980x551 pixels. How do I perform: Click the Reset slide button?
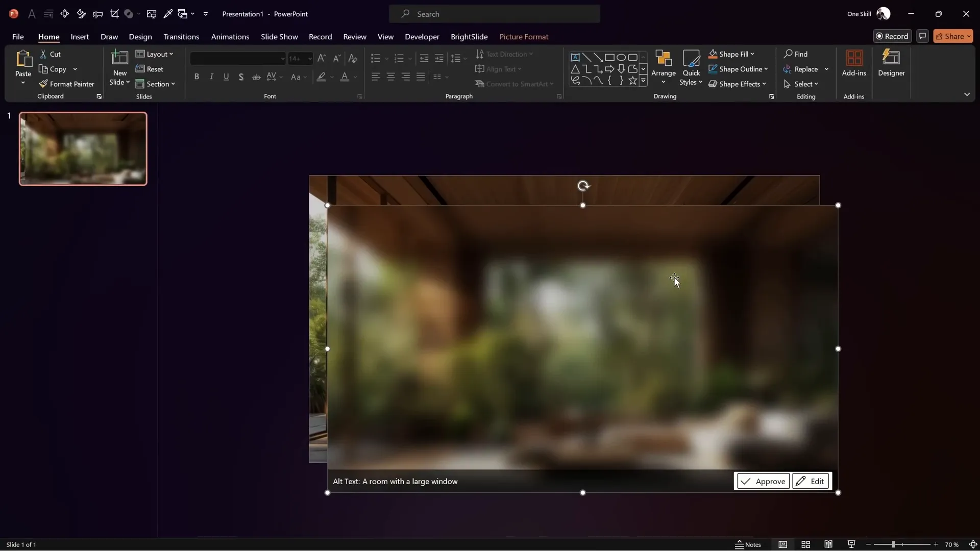click(x=150, y=69)
